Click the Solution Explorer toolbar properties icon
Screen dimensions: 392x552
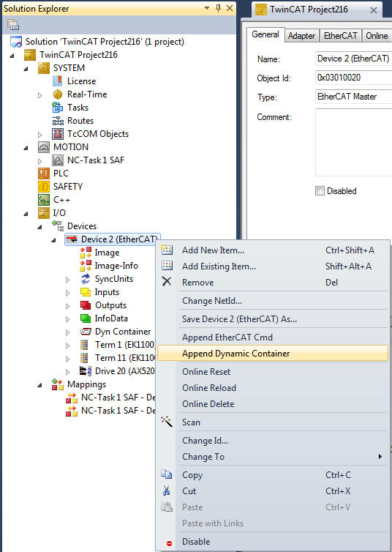pos(13,25)
